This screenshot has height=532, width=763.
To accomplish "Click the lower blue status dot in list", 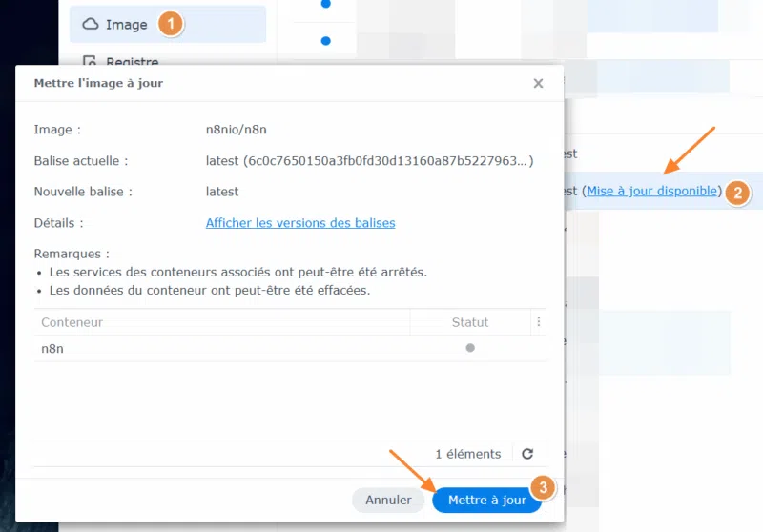I will [326, 41].
